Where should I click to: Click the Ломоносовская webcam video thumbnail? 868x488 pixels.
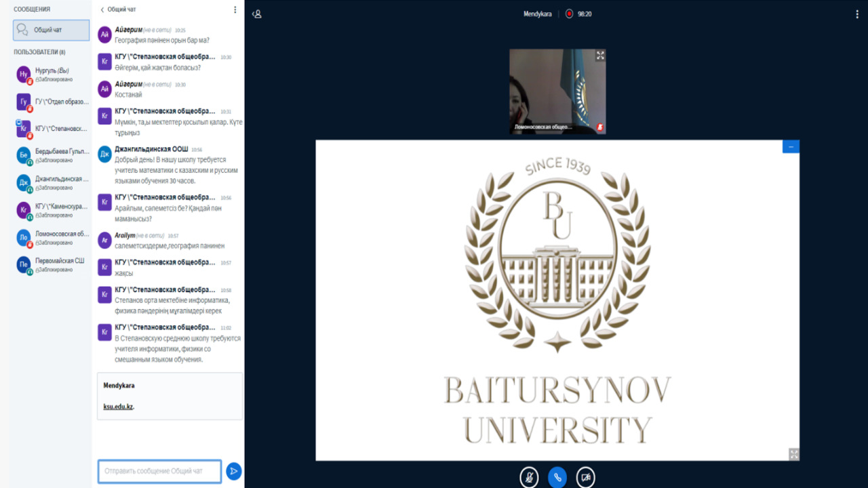pyautogui.click(x=557, y=91)
